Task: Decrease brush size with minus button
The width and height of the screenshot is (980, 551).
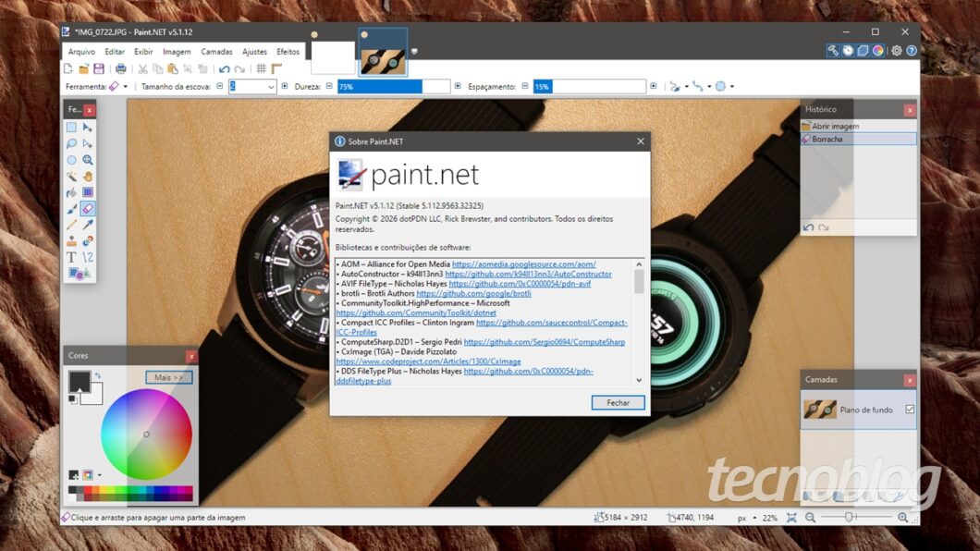Action: click(220, 86)
